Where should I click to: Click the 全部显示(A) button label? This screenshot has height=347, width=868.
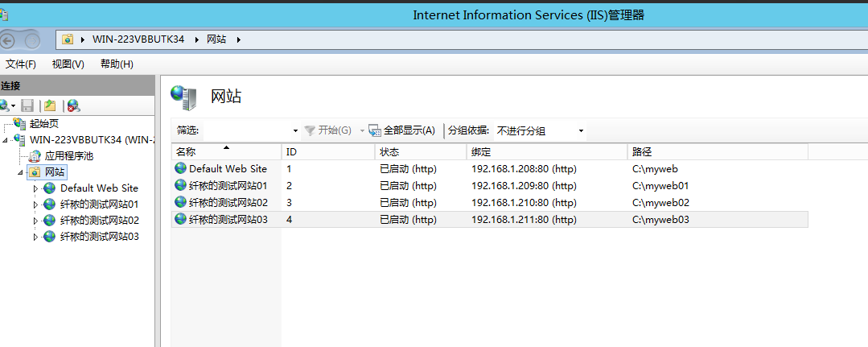click(x=409, y=130)
